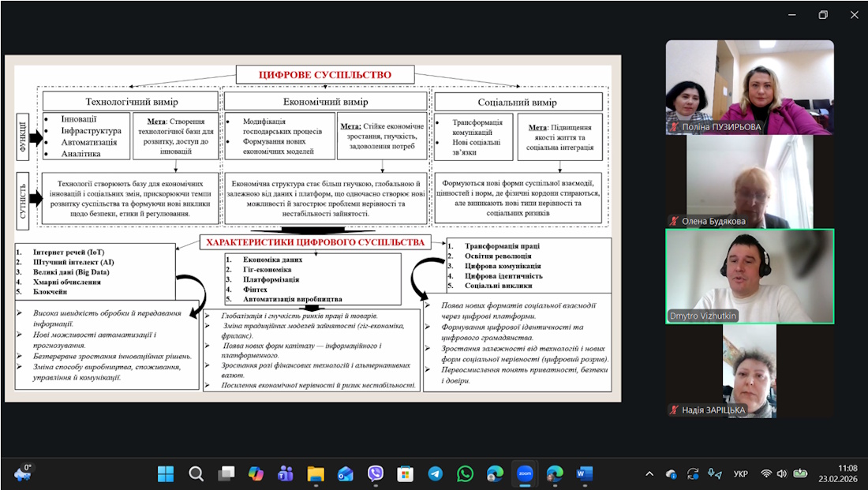Click the Windows Start button
868x490 pixels.
pos(166,473)
